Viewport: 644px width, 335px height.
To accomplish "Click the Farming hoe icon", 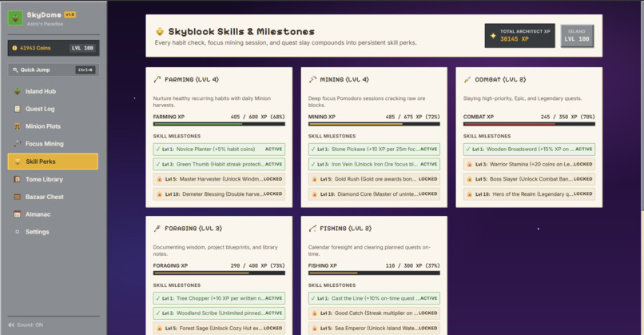I will 157,80.
